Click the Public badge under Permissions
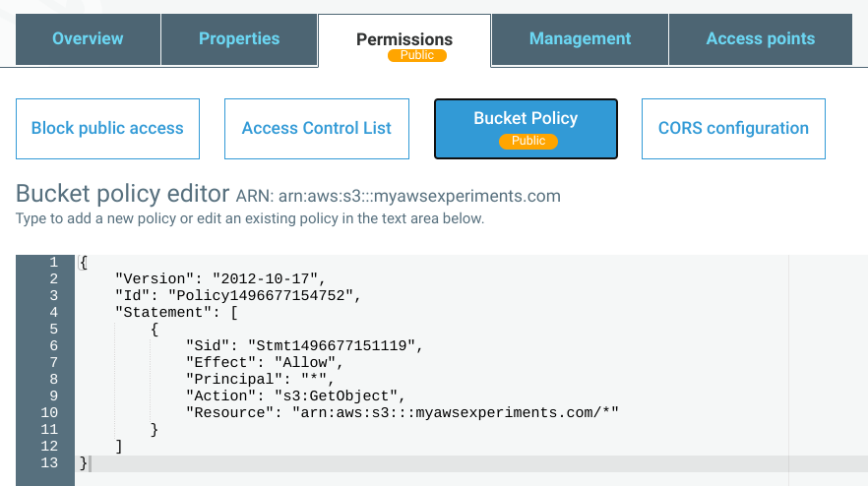 pos(417,55)
